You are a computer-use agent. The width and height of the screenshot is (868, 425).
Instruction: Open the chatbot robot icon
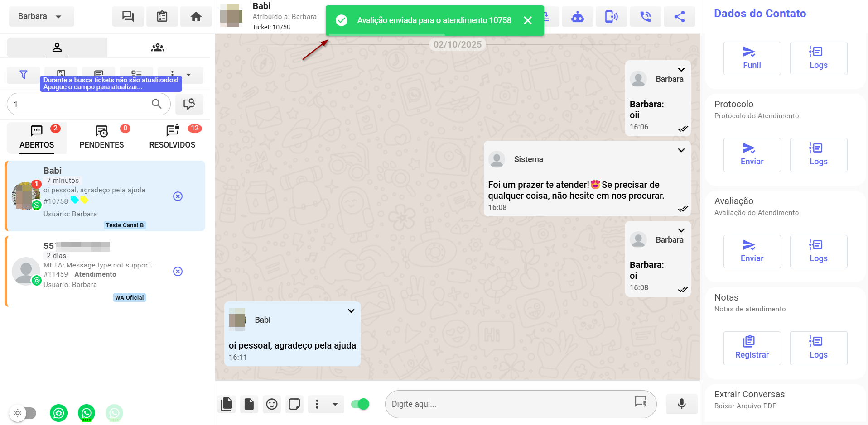(x=577, y=17)
